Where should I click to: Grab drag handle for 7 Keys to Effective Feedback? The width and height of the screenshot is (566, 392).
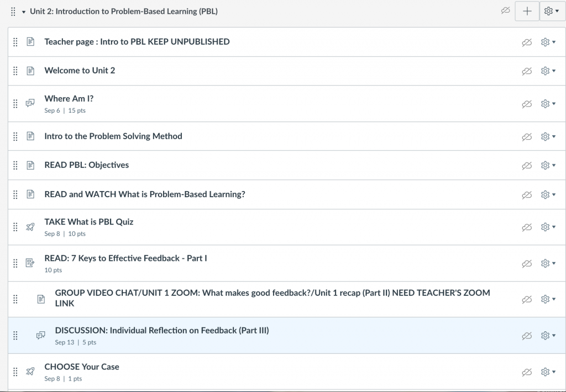click(15, 263)
